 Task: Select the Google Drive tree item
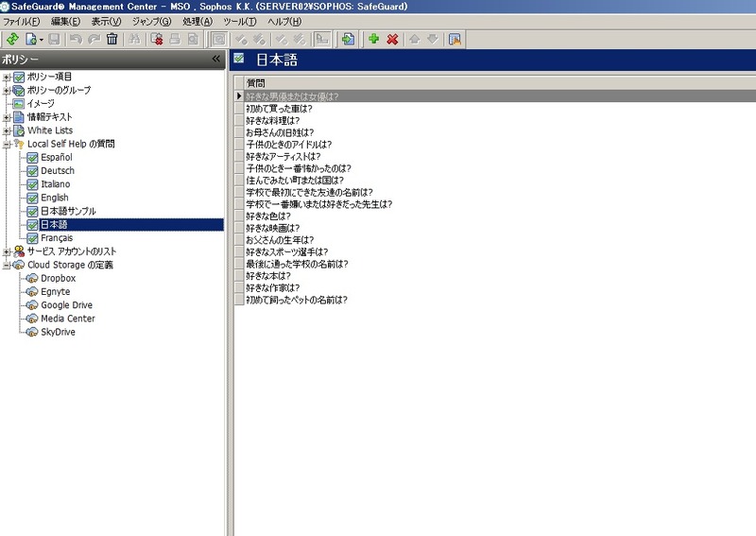click(66, 305)
